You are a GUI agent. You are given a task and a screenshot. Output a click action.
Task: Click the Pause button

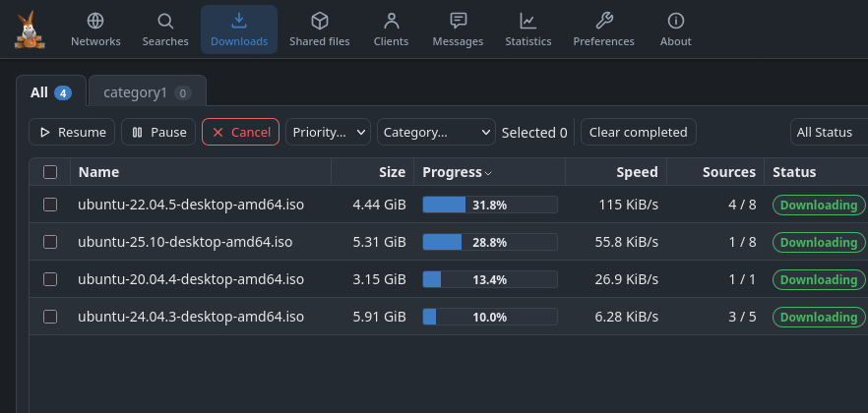point(158,132)
